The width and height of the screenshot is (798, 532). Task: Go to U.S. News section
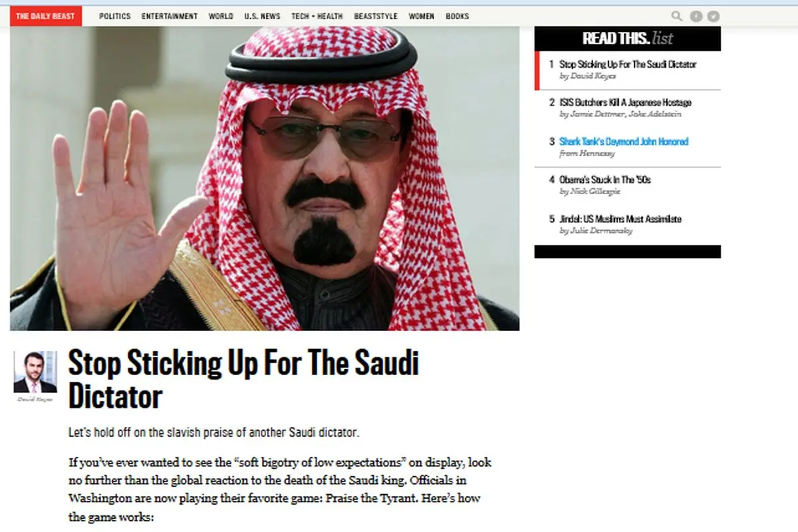pyautogui.click(x=263, y=16)
